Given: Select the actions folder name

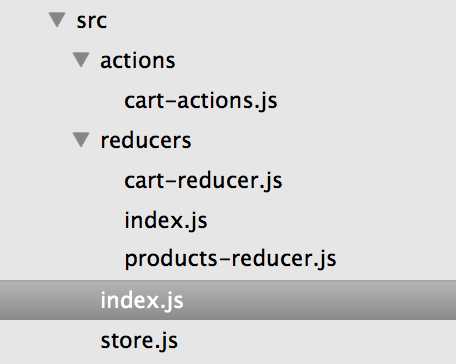Looking at the screenshot, I should (x=138, y=61).
